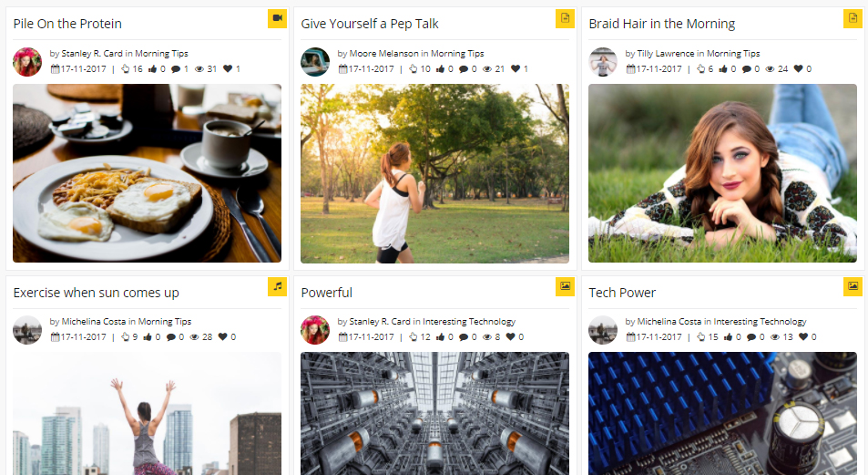This screenshot has height=475, width=868.
Task: Open the Pile On the Protein post title
Action: pyautogui.click(x=67, y=24)
